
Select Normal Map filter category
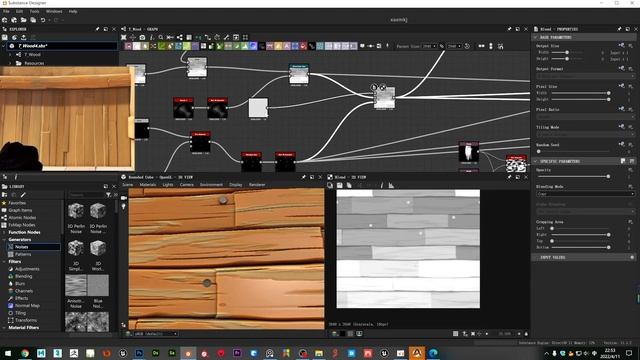pos(27,306)
